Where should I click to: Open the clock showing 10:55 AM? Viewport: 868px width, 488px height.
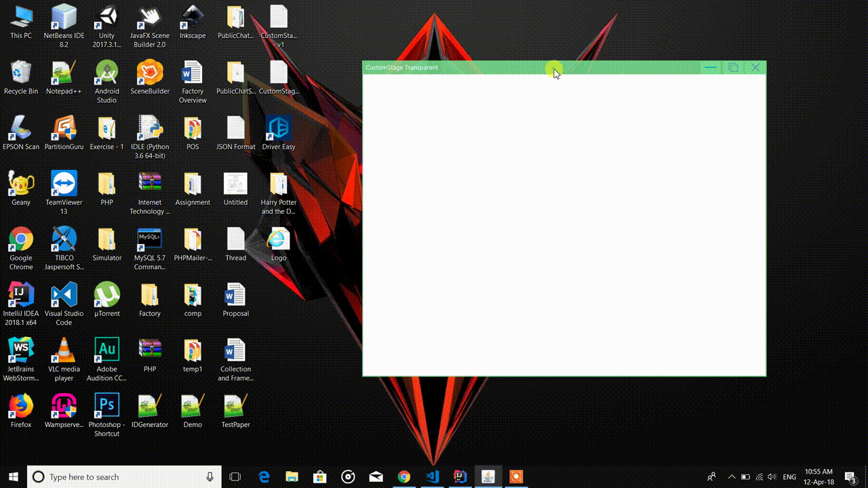(818, 477)
